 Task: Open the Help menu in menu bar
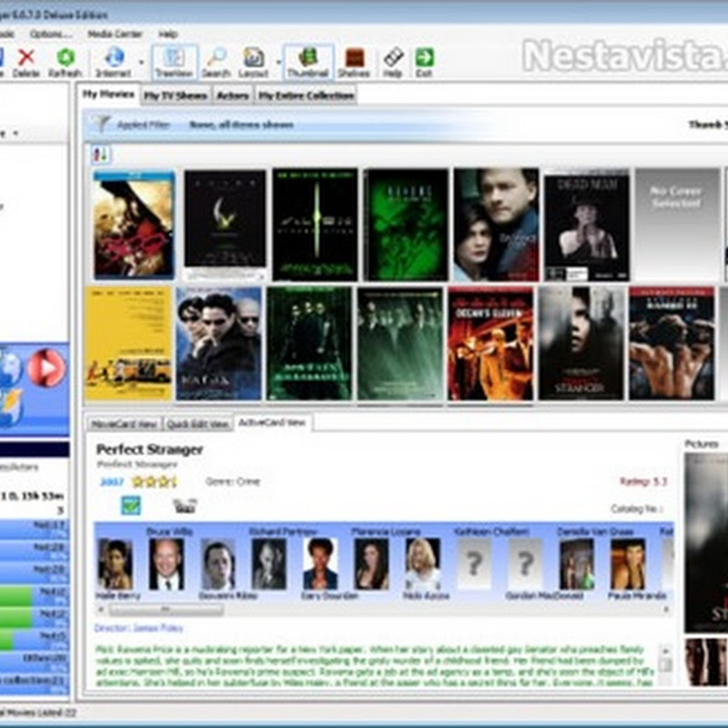pos(168,34)
